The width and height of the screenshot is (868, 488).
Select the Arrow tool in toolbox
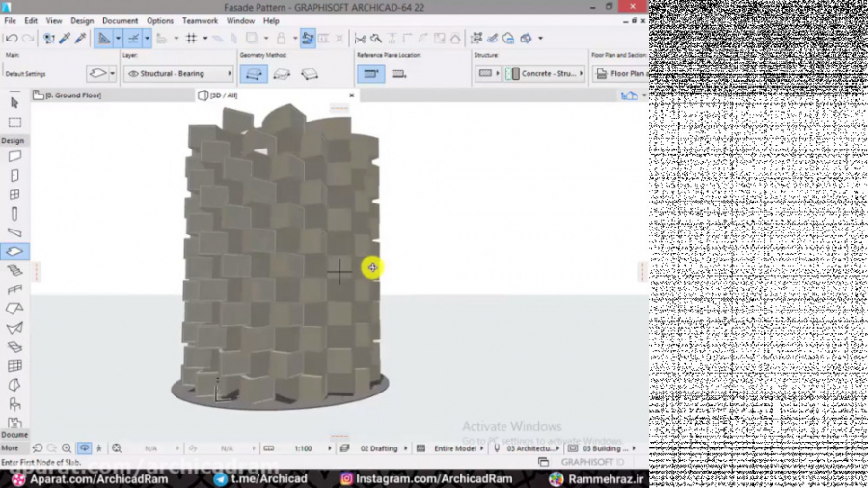14,102
